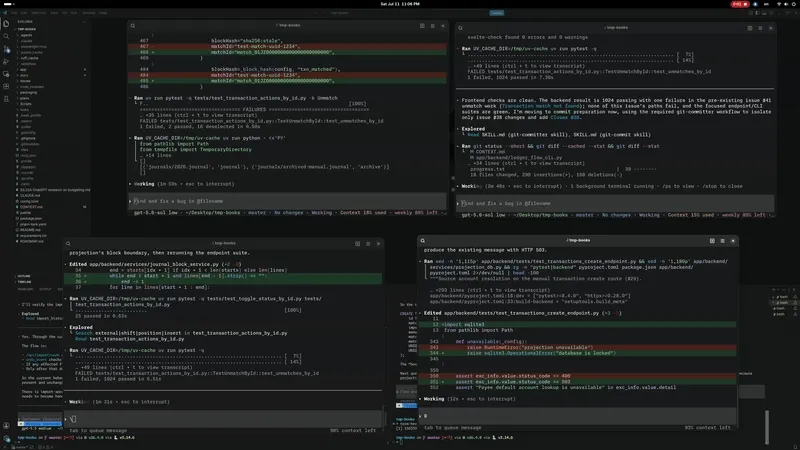Open CLAUDE.md in explorer
Screen dimensions: 800x450
point(30,195)
